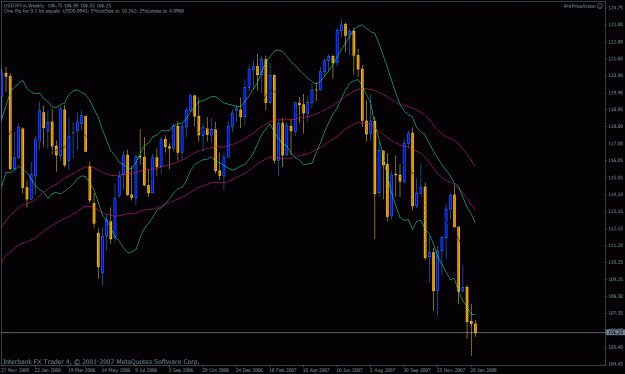This screenshot has height=374, width=625.
Task: Click the 4HrPriceAction expert label
Action: pyautogui.click(x=580, y=6)
